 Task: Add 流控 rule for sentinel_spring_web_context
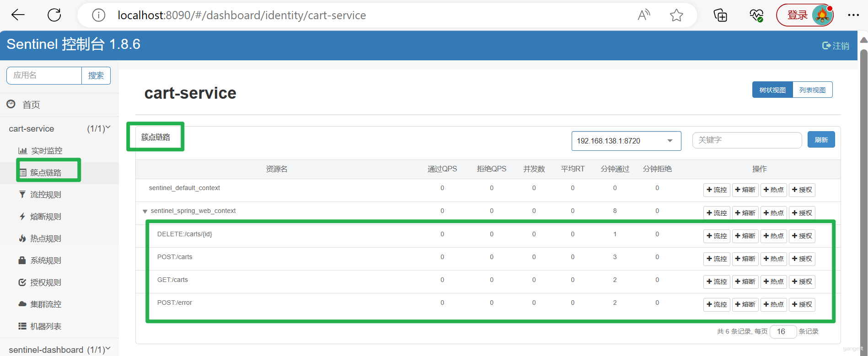(717, 213)
